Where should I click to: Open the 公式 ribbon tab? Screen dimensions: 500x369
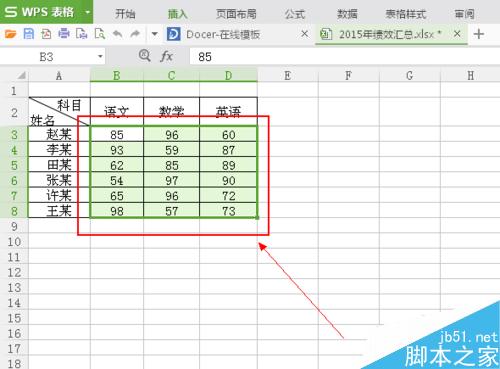click(x=295, y=14)
